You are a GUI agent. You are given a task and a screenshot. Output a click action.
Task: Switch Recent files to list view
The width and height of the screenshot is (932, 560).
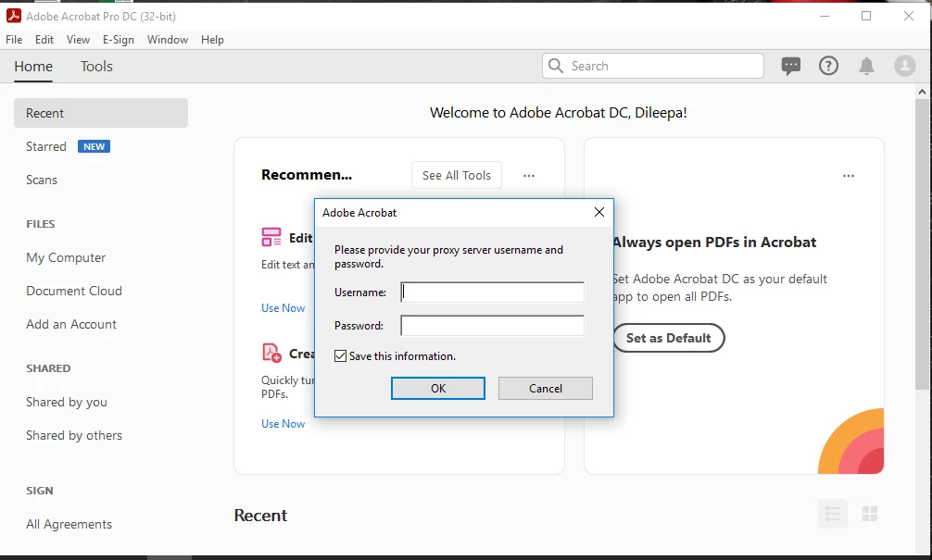tap(833, 514)
